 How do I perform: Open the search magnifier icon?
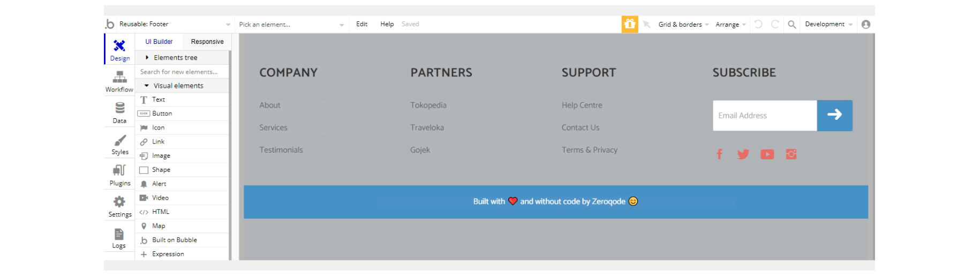(792, 24)
